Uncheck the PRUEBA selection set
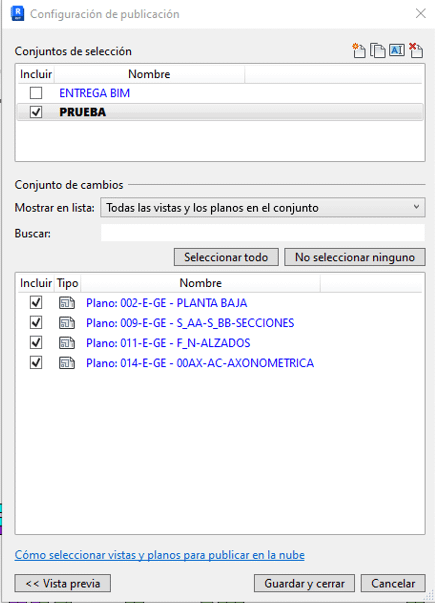 [36, 112]
